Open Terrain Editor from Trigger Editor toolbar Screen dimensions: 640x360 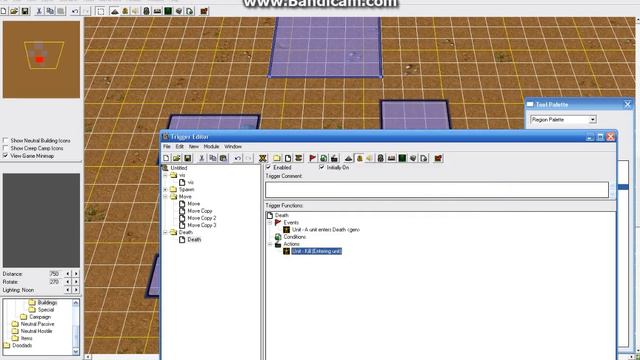click(x=349, y=158)
